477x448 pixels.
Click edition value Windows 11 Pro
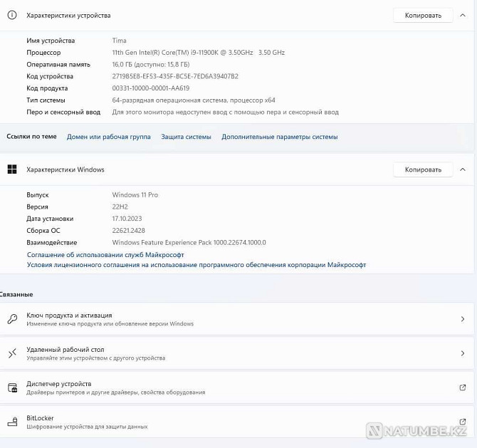[135, 194]
